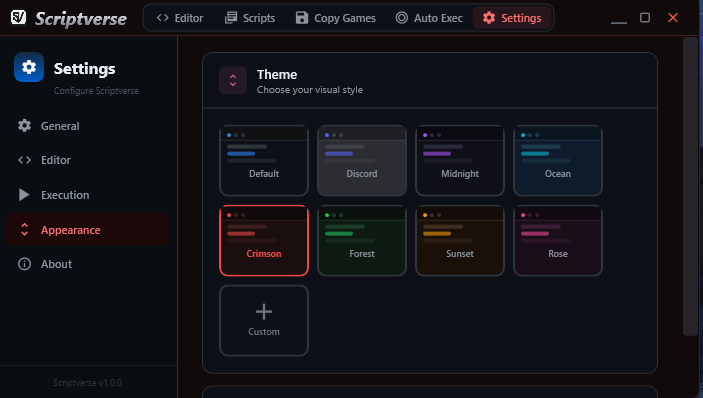703x398 pixels.
Task: Add a Custom theme
Action: tap(264, 320)
